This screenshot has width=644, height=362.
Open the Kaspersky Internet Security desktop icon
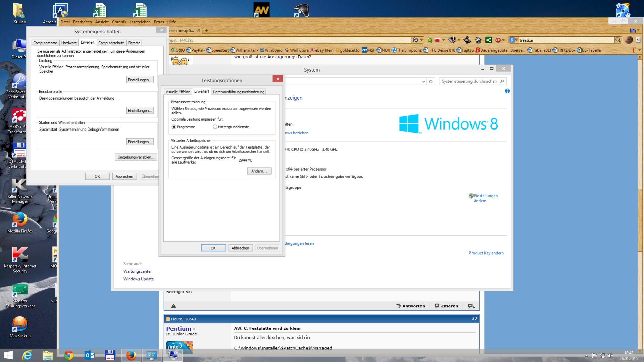pyautogui.click(x=20, y=260)
